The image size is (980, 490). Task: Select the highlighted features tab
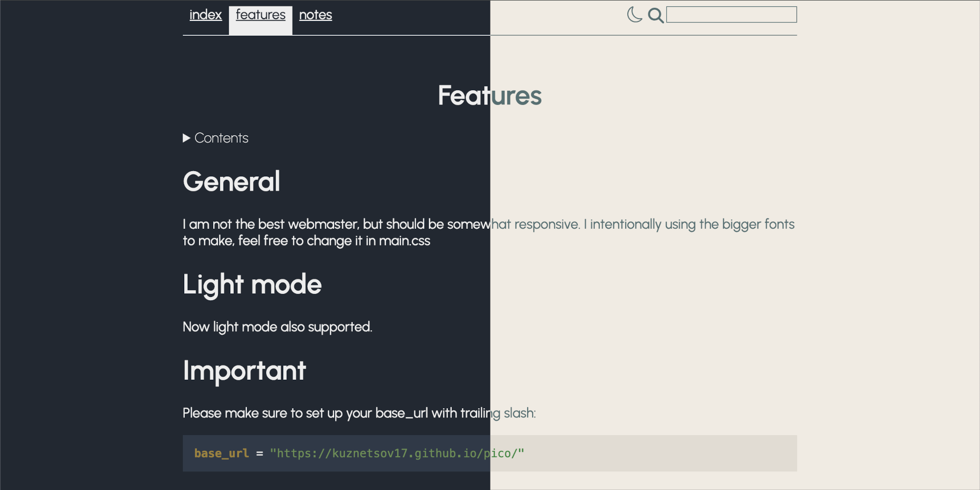260,15
